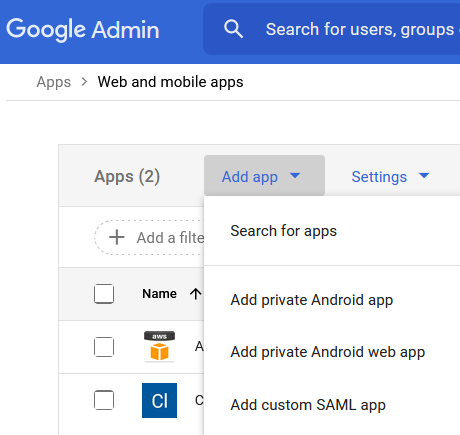Check the AWS app row checkbox
Viewport: 460px width, 435px height.
(x=104, y=347)
